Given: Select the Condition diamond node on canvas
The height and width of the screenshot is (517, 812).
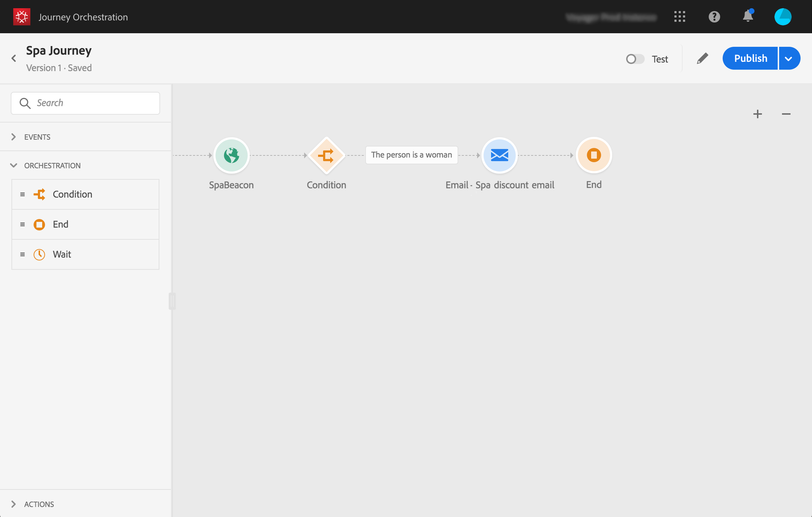Looking at the screenshot, I should point(326,155).
